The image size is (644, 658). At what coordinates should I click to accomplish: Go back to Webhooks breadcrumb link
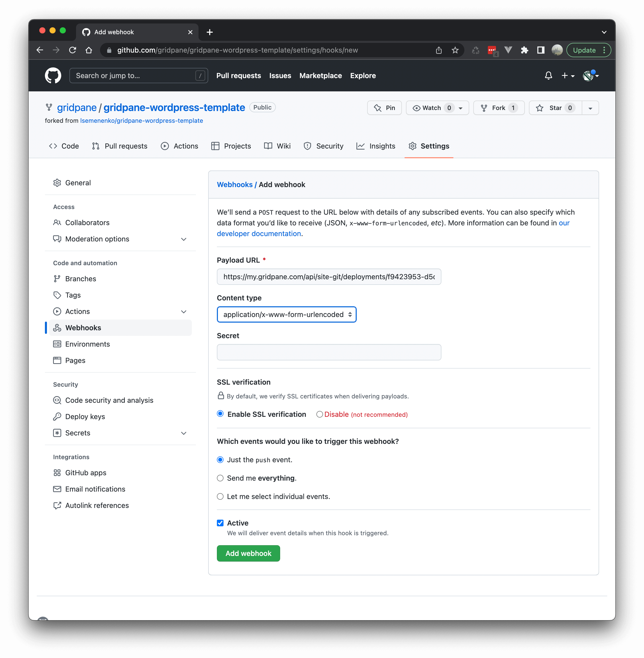[234, 185]
